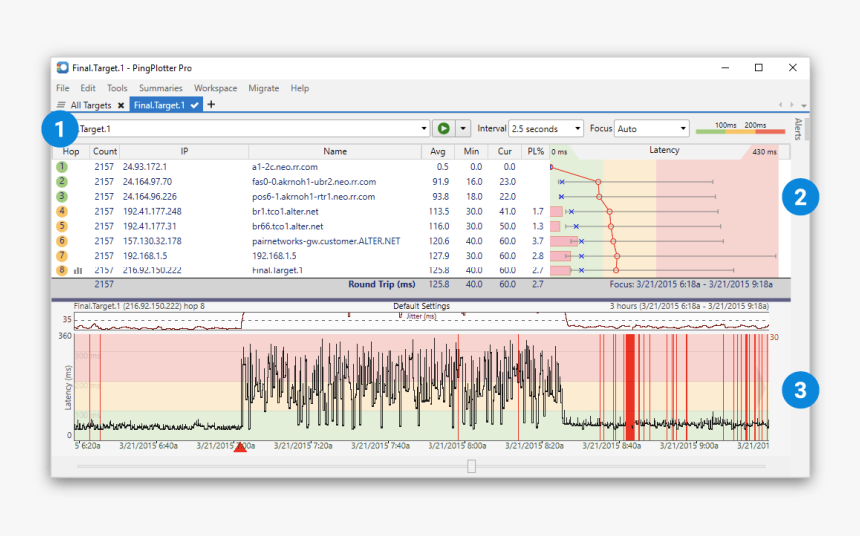Viewport: 860px width, 536px height.
Task: Click the Min column header
Action: [471, 151]
